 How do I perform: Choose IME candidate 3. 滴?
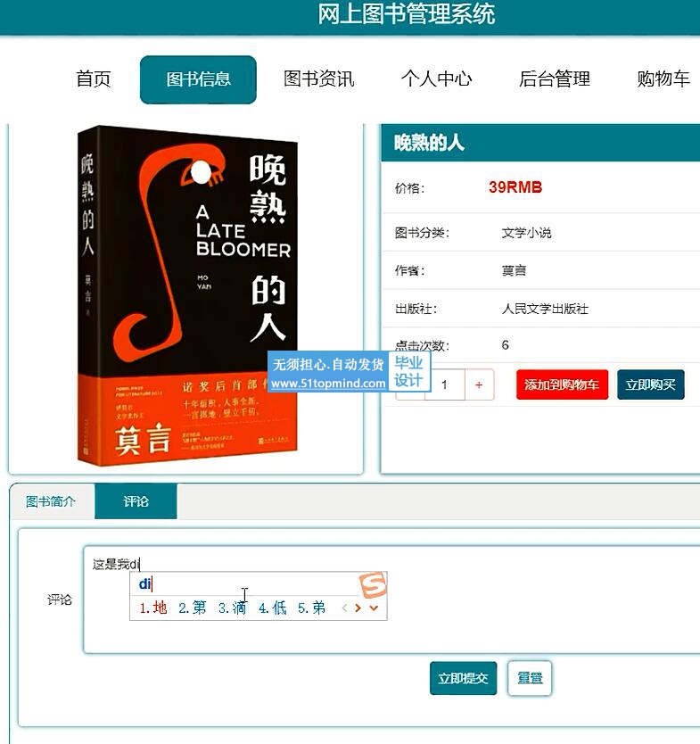click(233, 608)
